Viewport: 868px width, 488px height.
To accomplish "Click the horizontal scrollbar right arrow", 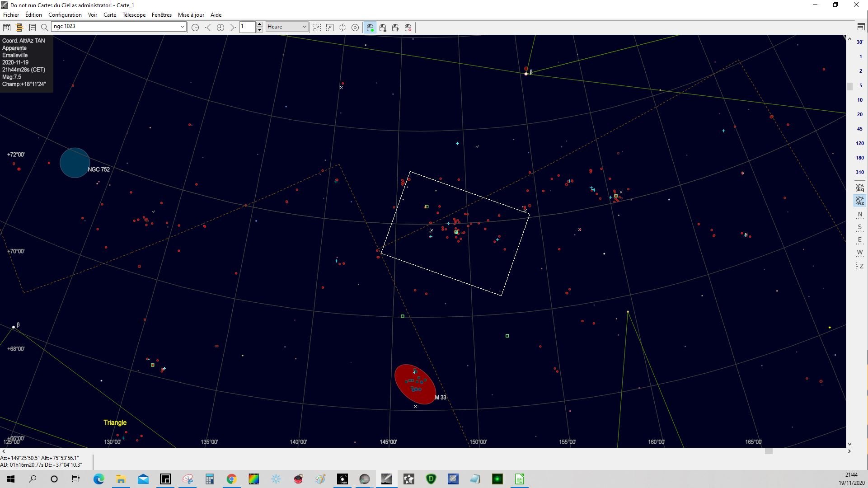I will [849, 451].
